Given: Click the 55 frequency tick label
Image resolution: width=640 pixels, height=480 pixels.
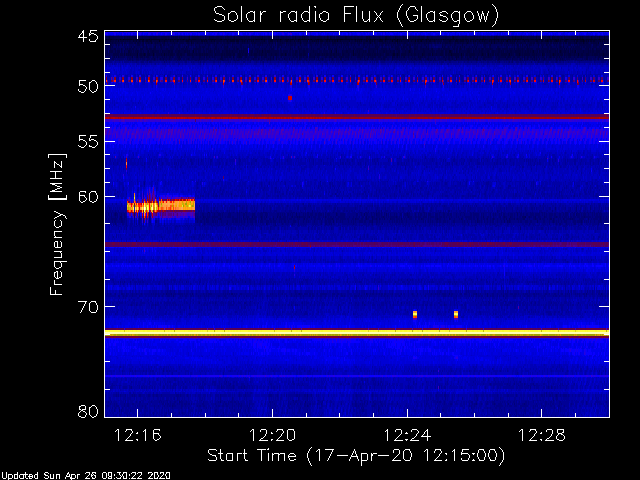Looking at the screenshot, I should (x=88, y=142).
